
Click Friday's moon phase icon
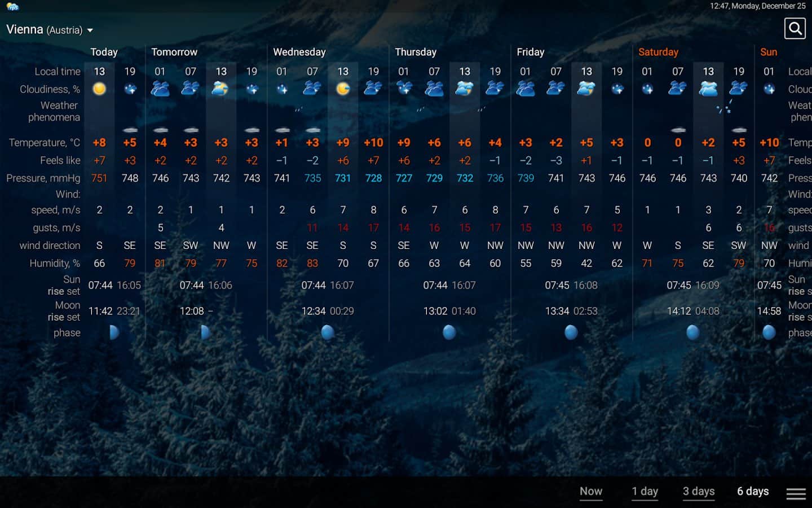[x=571, y=332]
